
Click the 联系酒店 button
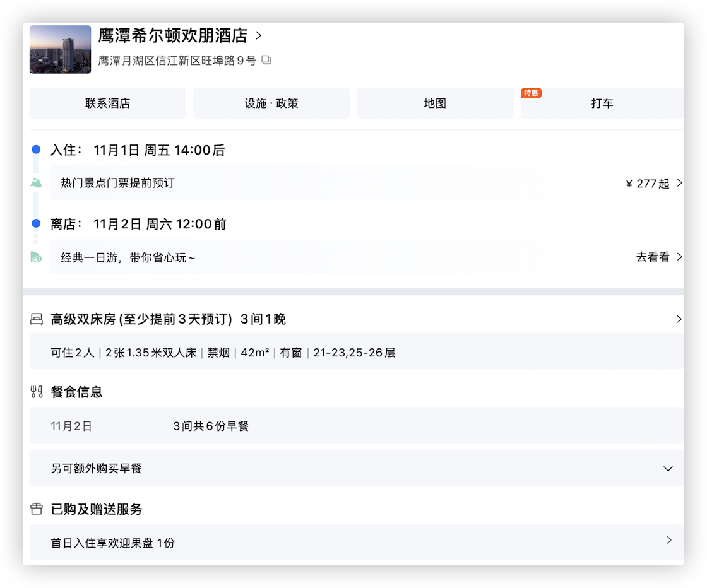click(x=108, y=103)
